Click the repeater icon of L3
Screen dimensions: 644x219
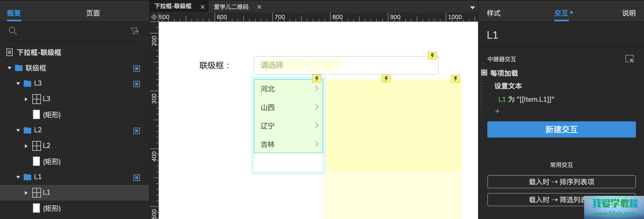[37, 99]
